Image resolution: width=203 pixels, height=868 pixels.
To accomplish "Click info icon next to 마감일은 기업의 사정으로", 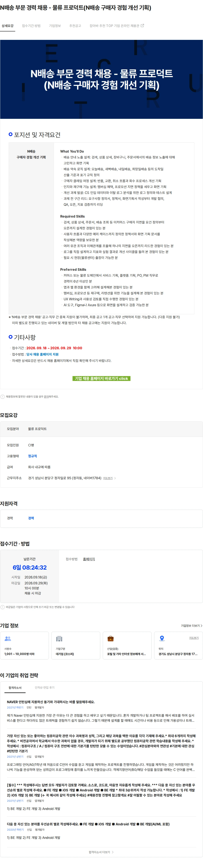I will pos(2,607).
